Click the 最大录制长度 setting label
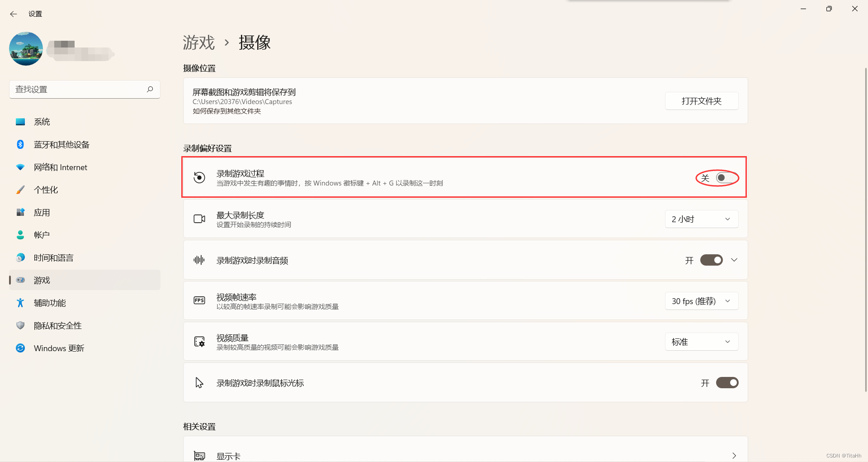Image resolution: width=868 pixels, height=462 pixels. coord(240,215)
